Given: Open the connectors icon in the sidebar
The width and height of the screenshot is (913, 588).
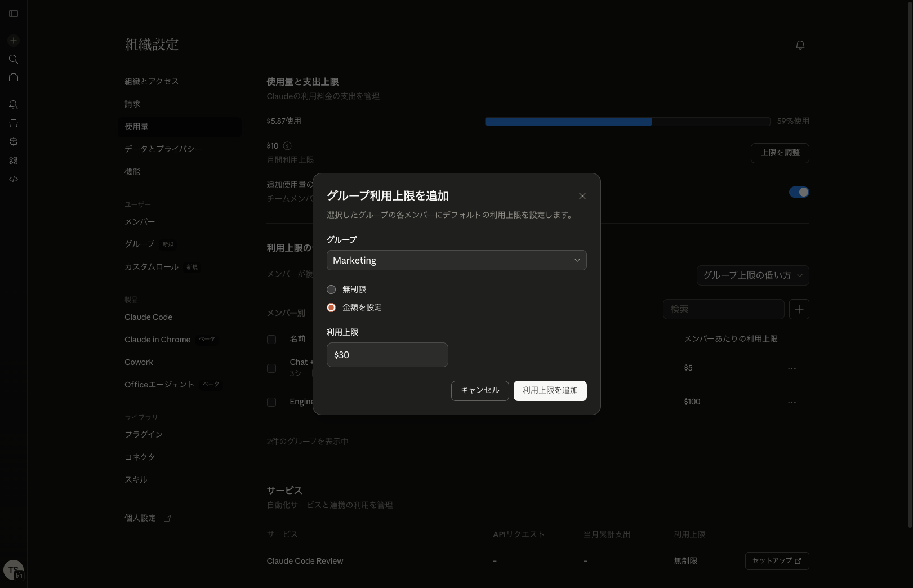Looking at the screenshot, I should (14, 142).
